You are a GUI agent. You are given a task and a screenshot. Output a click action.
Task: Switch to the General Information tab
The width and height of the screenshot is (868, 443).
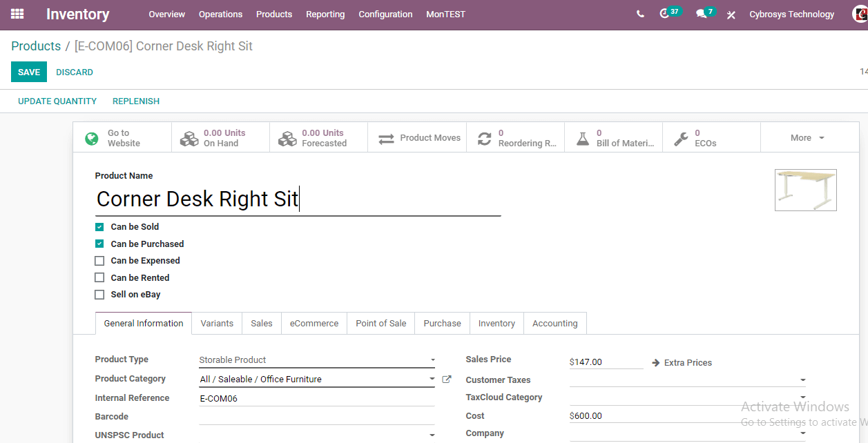[x=144, y=323]
